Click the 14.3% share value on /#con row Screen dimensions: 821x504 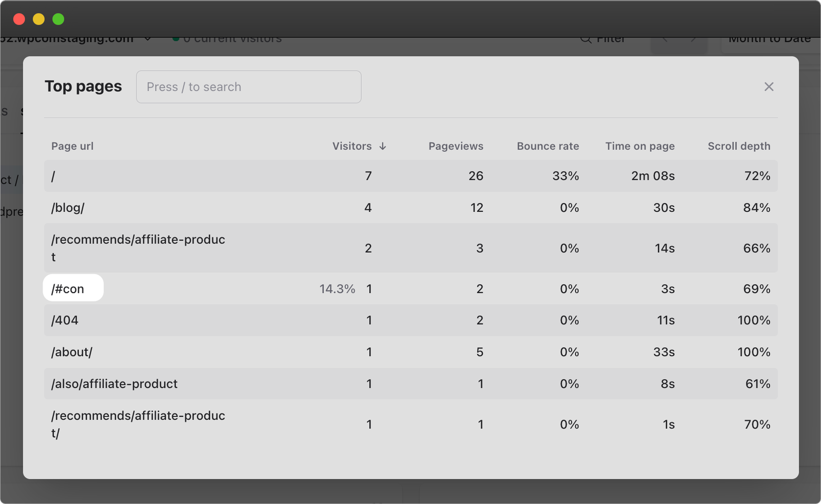tap(337, 289)
